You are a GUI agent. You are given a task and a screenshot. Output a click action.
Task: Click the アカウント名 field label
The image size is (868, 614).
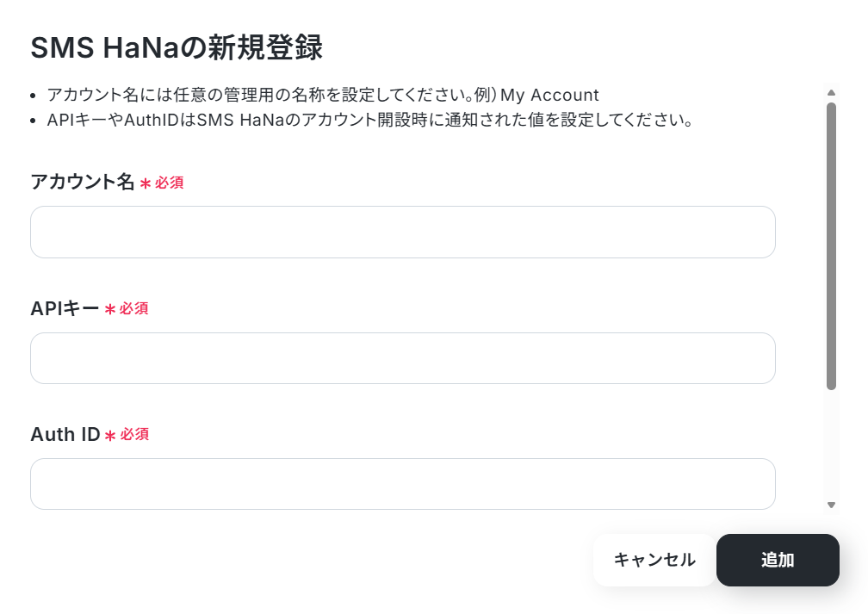pos(83,182)
